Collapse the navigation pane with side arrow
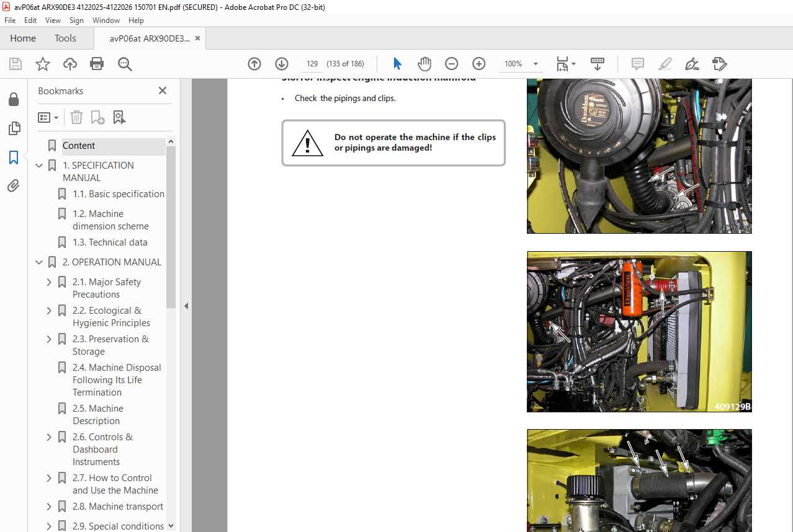This screenshot has height=532, width=793. (186, 306)
